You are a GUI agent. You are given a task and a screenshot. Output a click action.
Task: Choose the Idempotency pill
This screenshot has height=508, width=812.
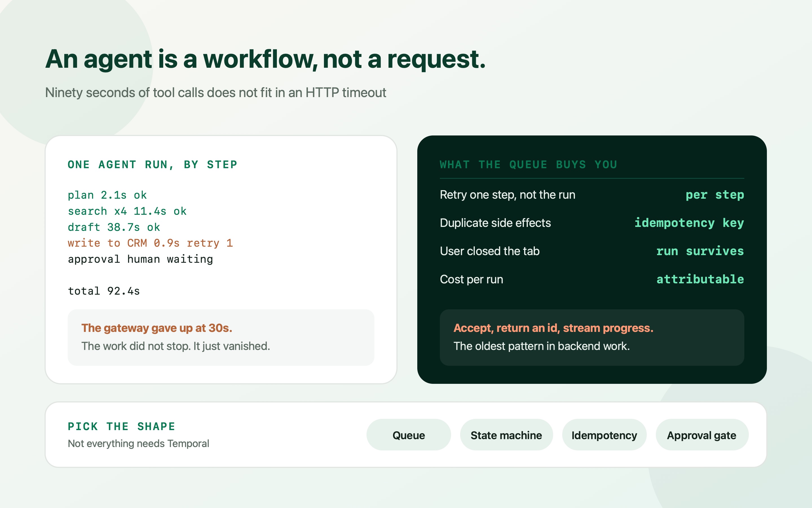[604, 435]
